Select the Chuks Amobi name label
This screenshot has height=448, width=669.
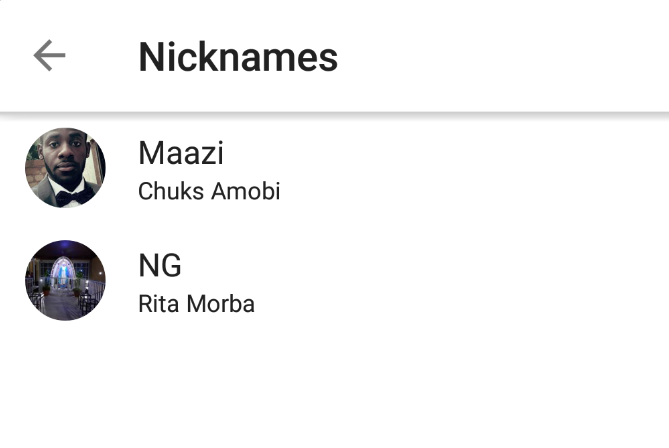(209, 191)
